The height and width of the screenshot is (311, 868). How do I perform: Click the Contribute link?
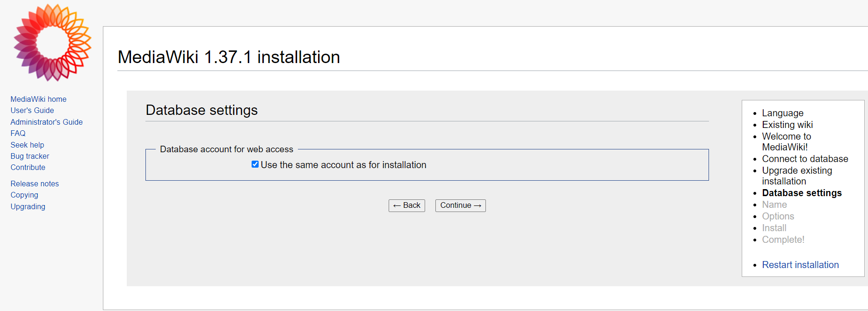(28, 167)
